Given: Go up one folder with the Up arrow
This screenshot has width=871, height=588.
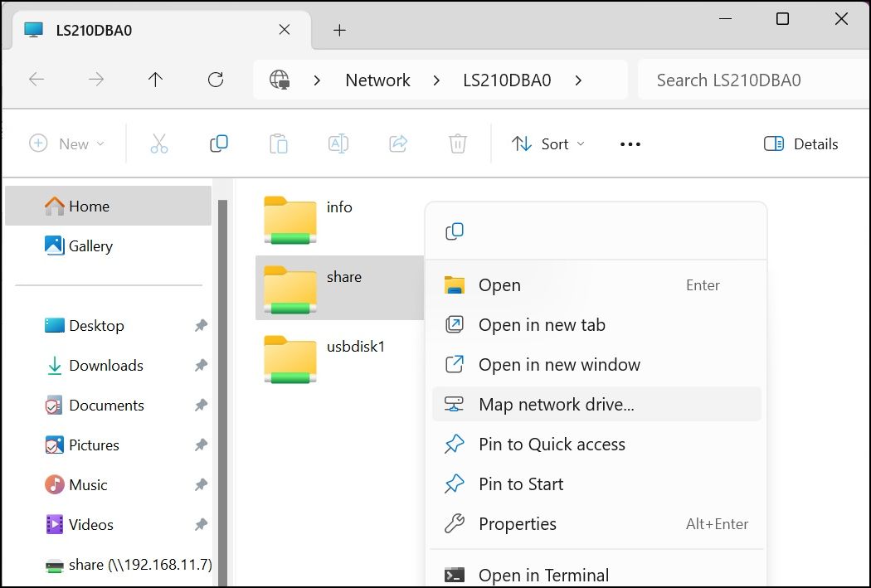Looking at the screenshot, I should 156,80.
